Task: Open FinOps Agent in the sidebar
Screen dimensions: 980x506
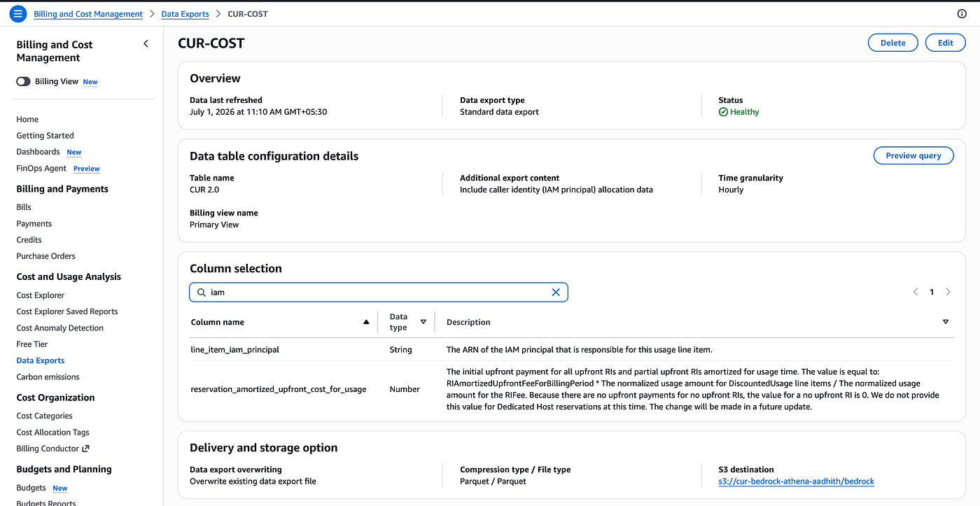Action: pyautogui.click(x=41, y=168)
